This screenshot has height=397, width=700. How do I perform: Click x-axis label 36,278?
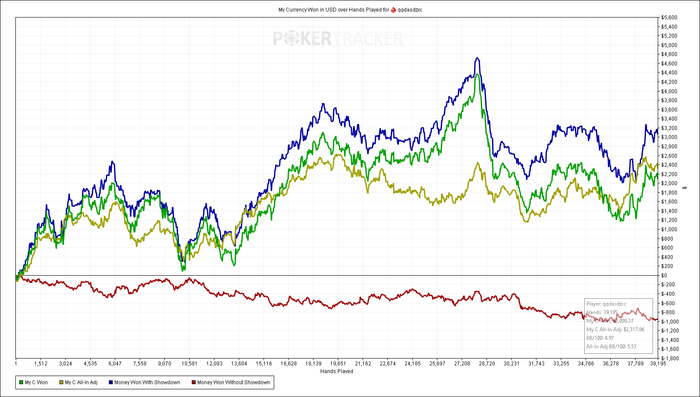(x=611, y=364)
